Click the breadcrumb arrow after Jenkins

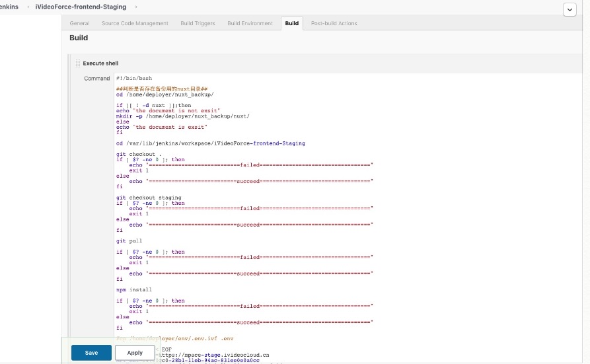click(28, 7)
